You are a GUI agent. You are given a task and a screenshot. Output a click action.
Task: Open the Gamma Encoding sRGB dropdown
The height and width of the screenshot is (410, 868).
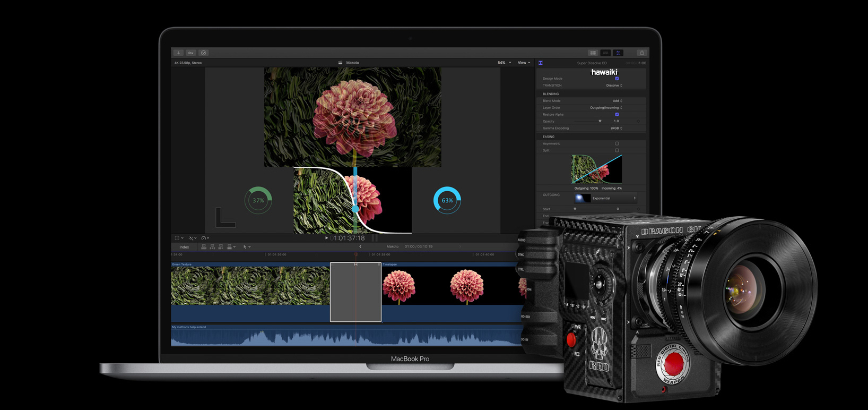617,128
